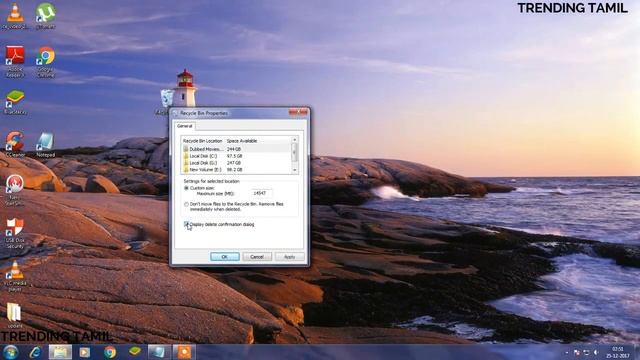Image resolution: width=640 pixels, height=360 pixels.
Task: Open the uTorrent desktop shortcut
Action: tap(45, 16)
